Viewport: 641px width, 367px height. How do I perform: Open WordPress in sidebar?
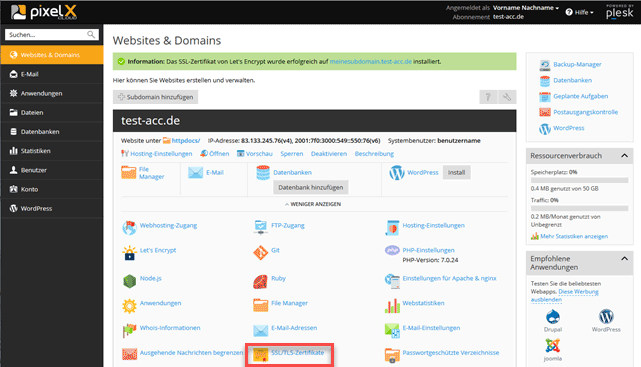(x=52, y=208)
